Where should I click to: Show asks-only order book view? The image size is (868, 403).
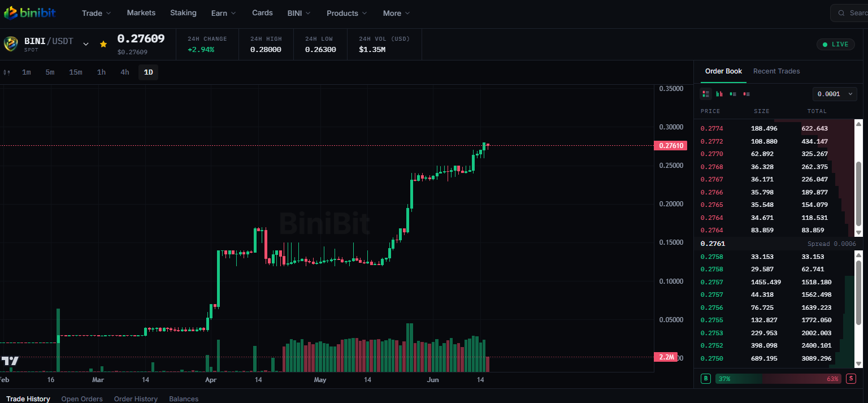pyautogui.click(x=747, y=94)
